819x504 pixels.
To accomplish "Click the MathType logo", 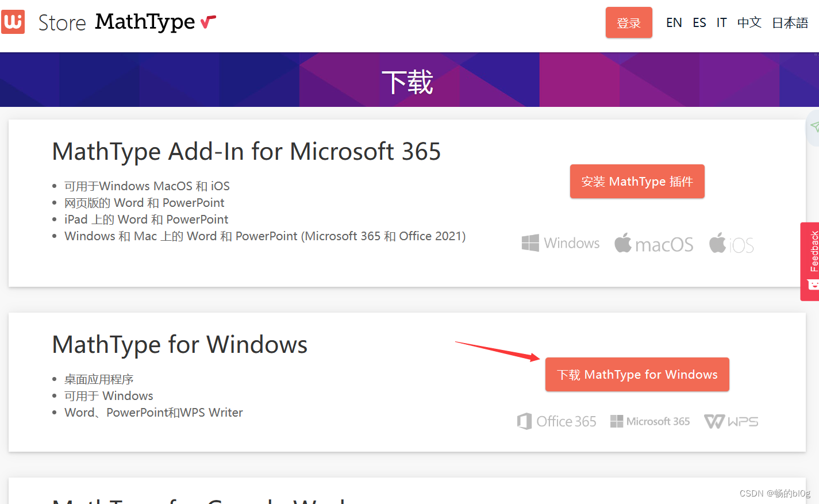I will (x=156, y=22).
